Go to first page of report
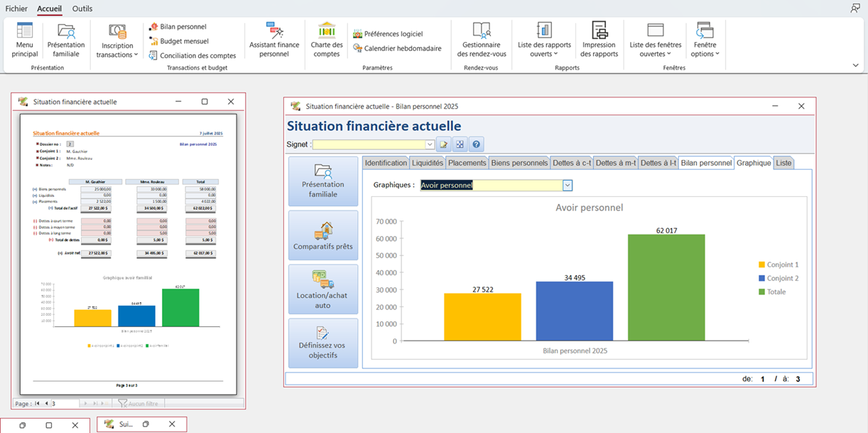 [38, 403]
